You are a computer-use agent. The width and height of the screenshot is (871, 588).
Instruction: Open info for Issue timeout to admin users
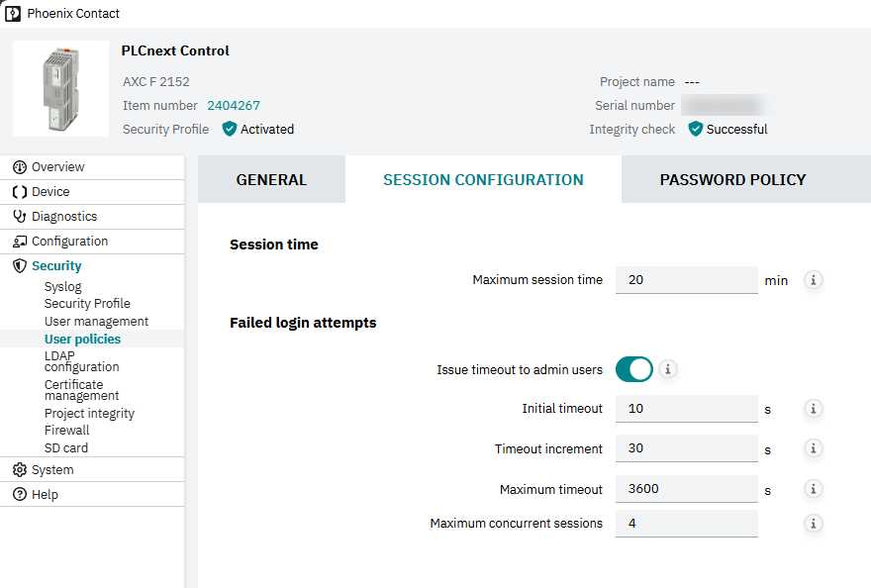click(668, 369)
